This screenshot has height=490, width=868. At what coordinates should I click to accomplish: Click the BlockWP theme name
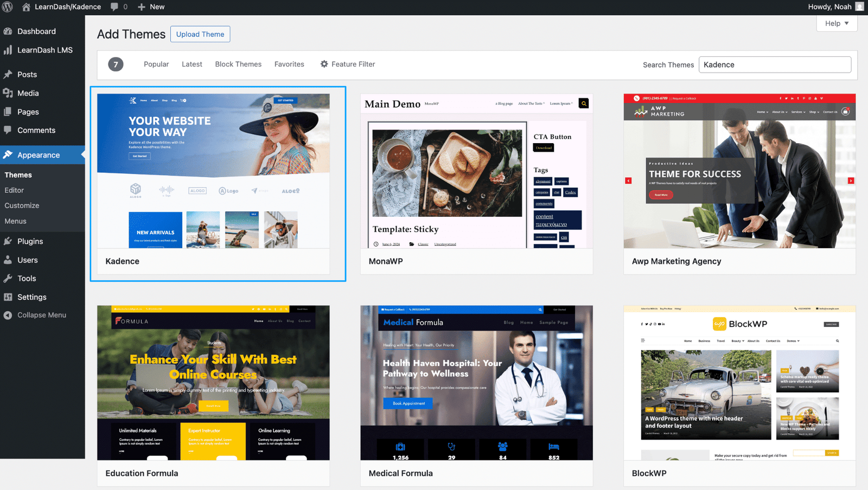pyautogui.click(x=649, y=473)
